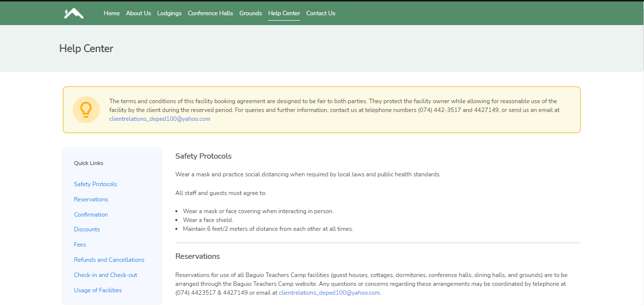Select Usage of Facilities quick link

[98, 290]
